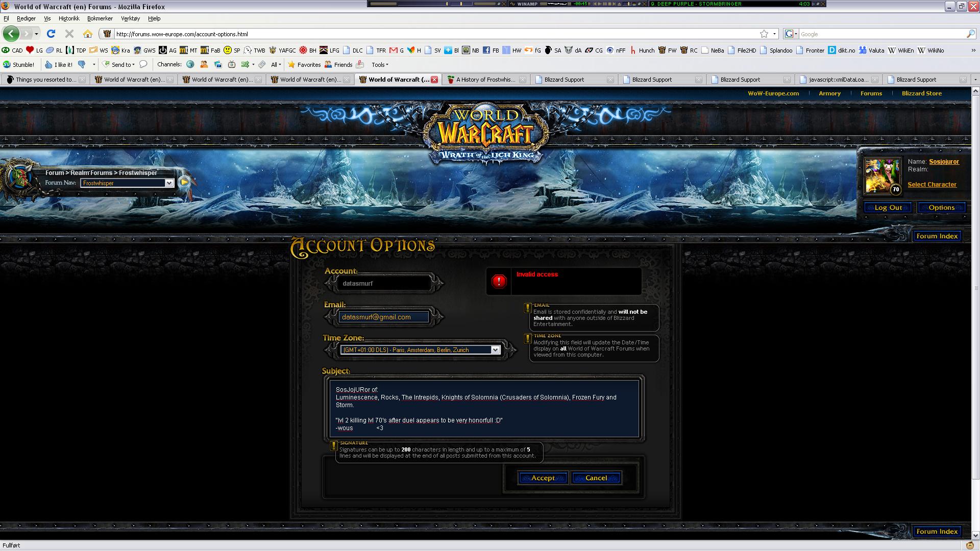Open the Sosjojuror name link
Viewport: 980px width, 551px height.
pos(944,162)
